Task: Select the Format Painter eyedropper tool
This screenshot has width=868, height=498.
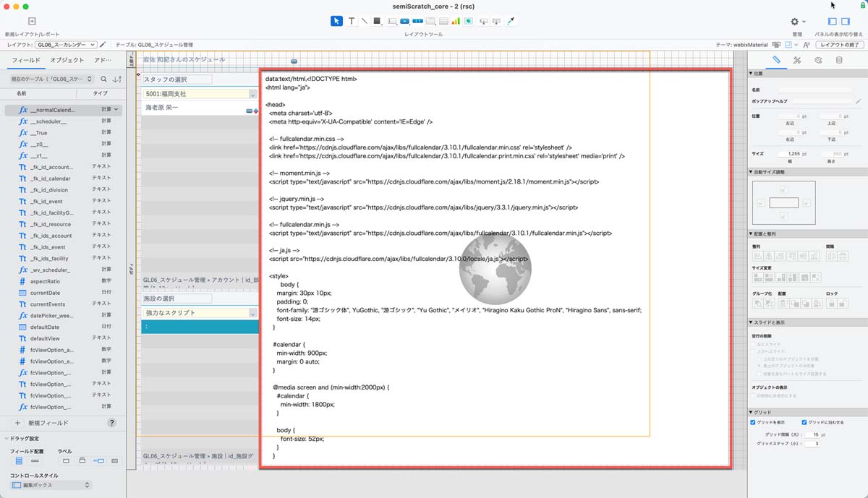Action: (x=511, y=21)
